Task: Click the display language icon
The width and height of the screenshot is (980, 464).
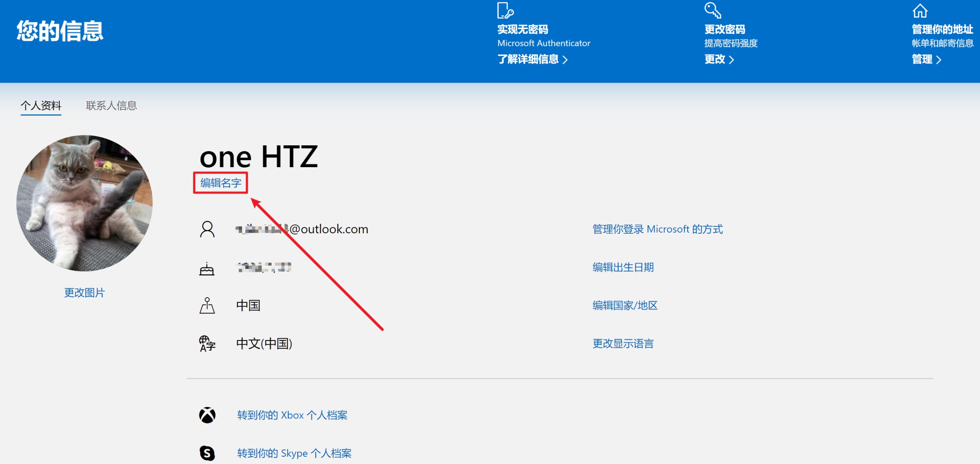Action: (x=207, y=344)
